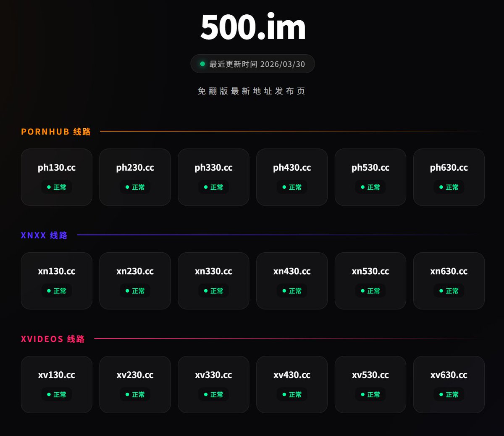Open the ph130.cc link card
This screenshot has height=436, width=504.
pos(57,177)
